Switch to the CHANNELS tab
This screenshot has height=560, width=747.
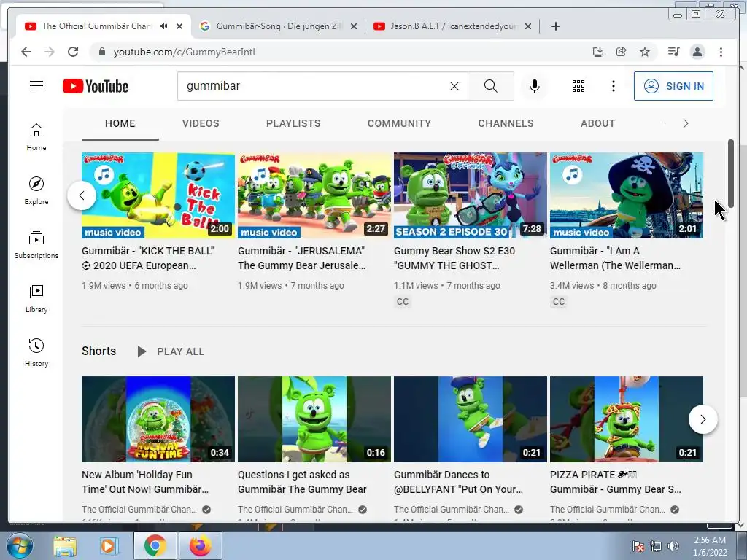pyautogui.click(x=506, y=123)
